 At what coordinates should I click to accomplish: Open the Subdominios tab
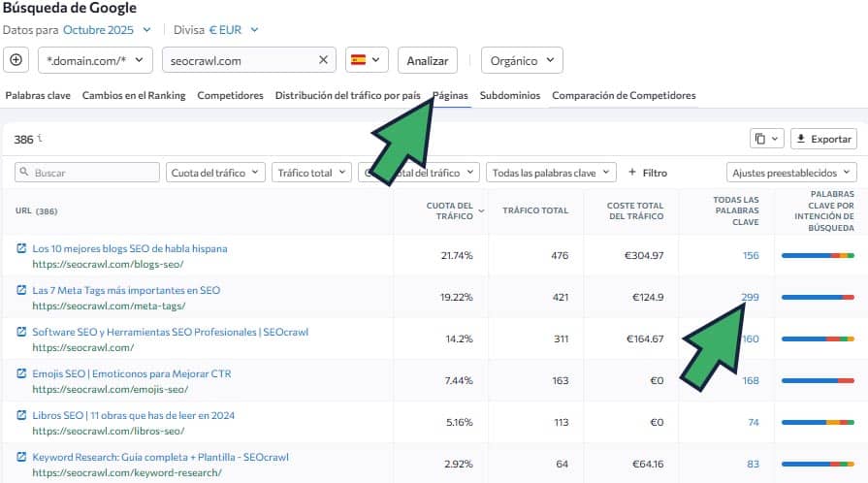pos(510,95)
